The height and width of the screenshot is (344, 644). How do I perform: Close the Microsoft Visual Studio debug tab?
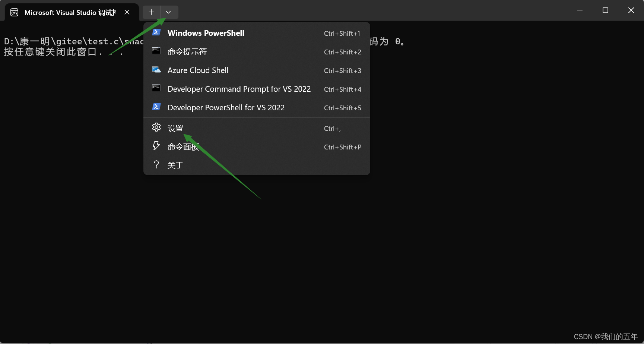[x=127, y=12]
